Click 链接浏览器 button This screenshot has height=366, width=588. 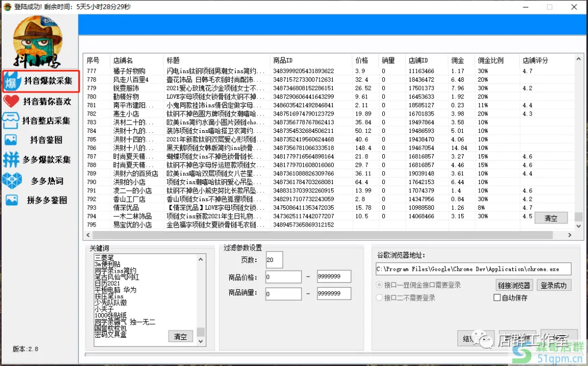(514, 285)
